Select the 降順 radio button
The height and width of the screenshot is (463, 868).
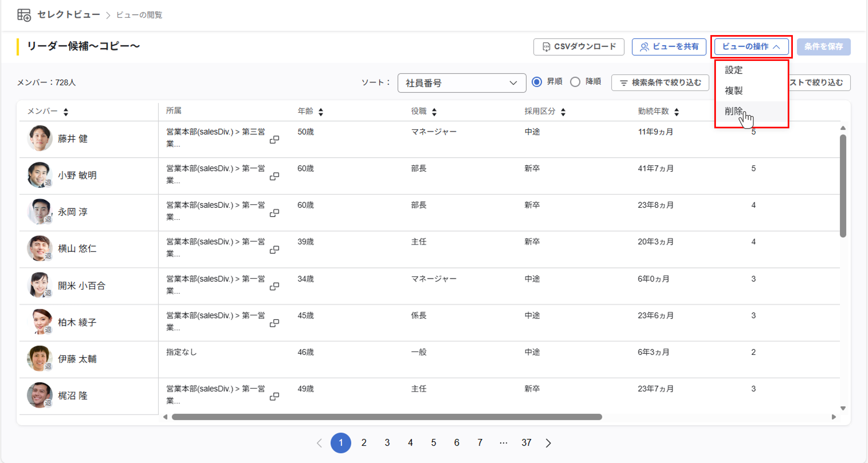click(x=575, y=82)
